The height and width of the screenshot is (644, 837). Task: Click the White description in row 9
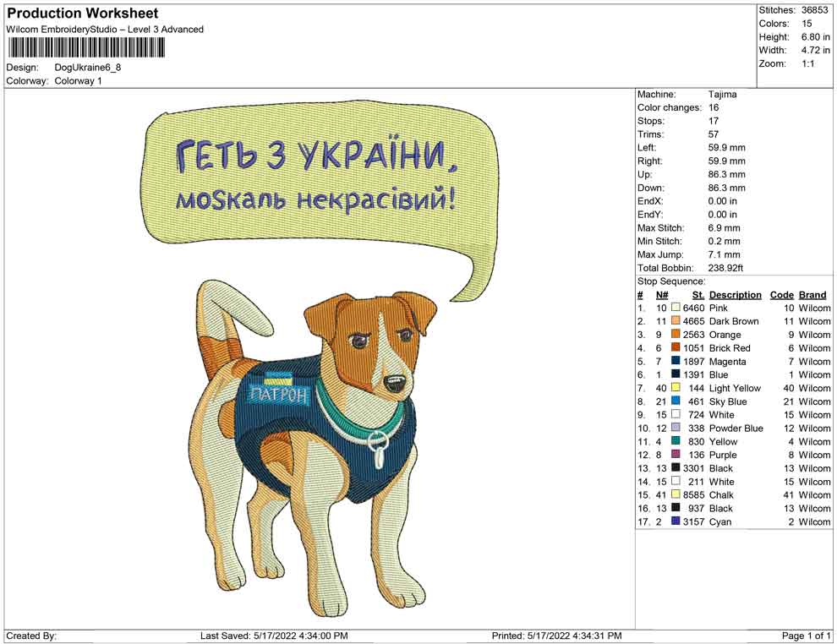point(721,415)
